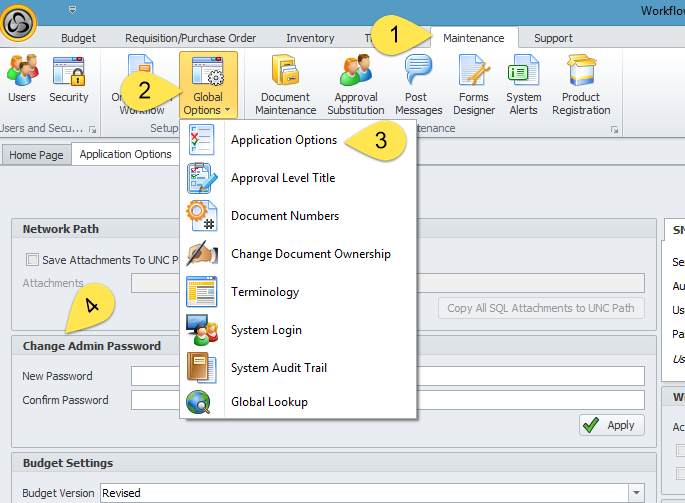Viewport: 685px width, 503px height.
Task: Expand the Global Options dropdown
Action: (x=208, y=86)
